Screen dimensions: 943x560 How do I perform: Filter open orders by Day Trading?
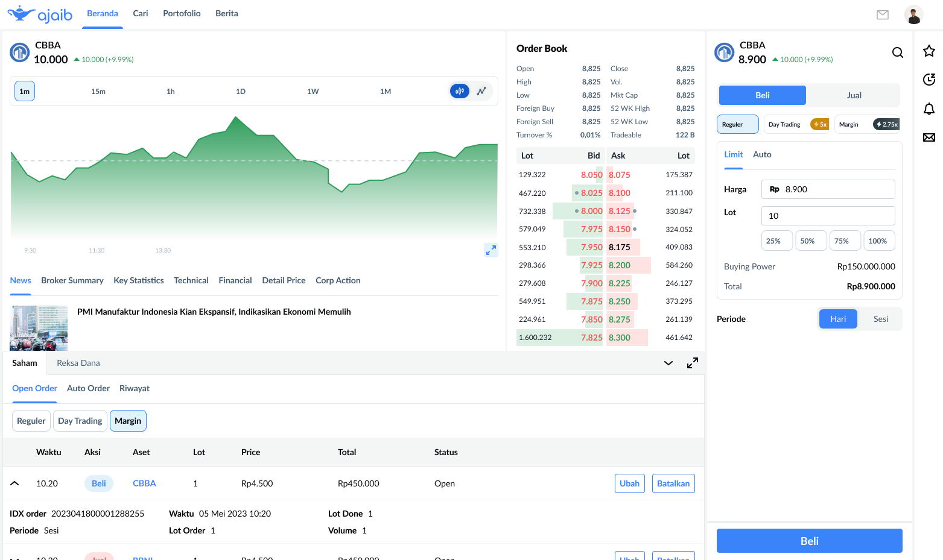pos(80,421)
